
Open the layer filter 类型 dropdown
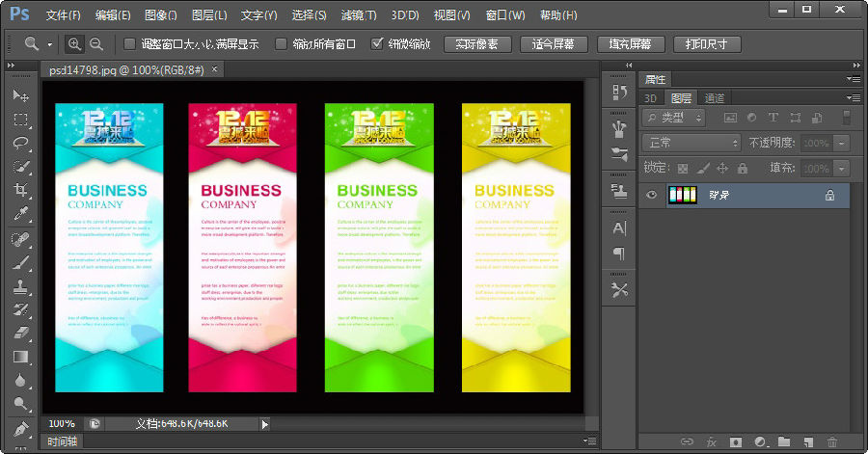click(x=673, y=117)
